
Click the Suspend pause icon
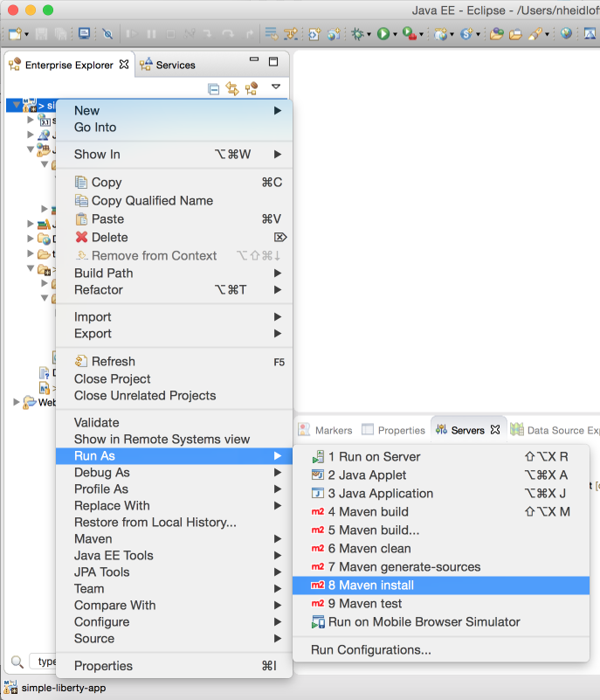point(151,34)
